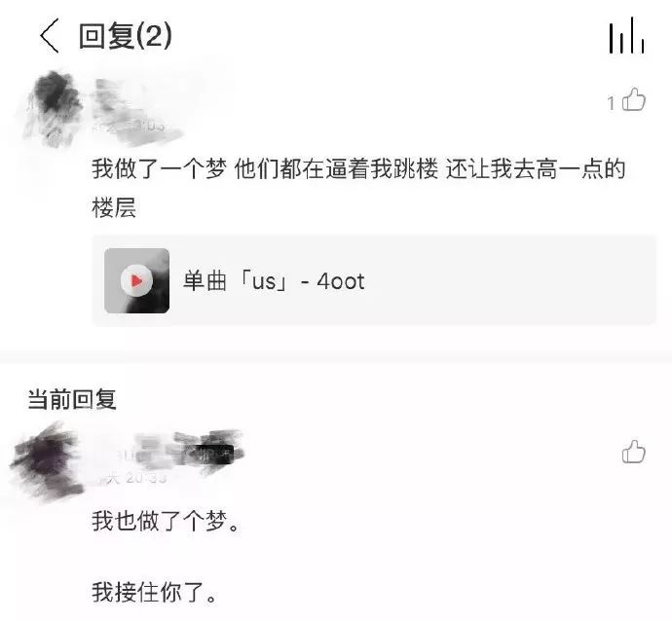The height and width of the screenshot is (621, 672).
Task: Go back using the left arrow
Action: [50, 36]
